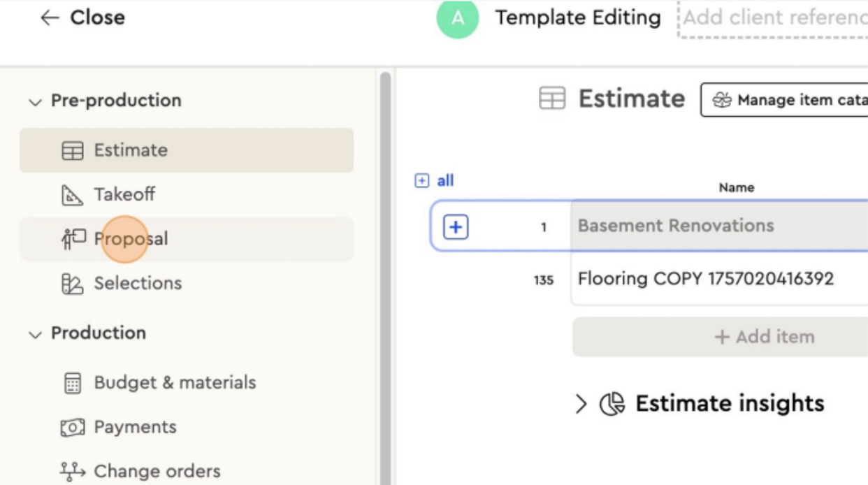868x485 pixels.
Task: Go to Payments
Action: pos(187,427)
